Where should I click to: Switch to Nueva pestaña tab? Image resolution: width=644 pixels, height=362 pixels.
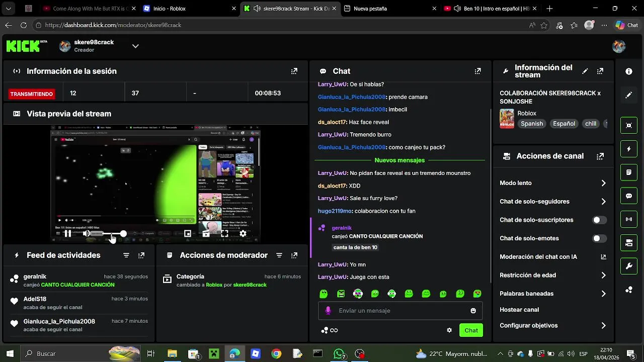pos(390,9)
